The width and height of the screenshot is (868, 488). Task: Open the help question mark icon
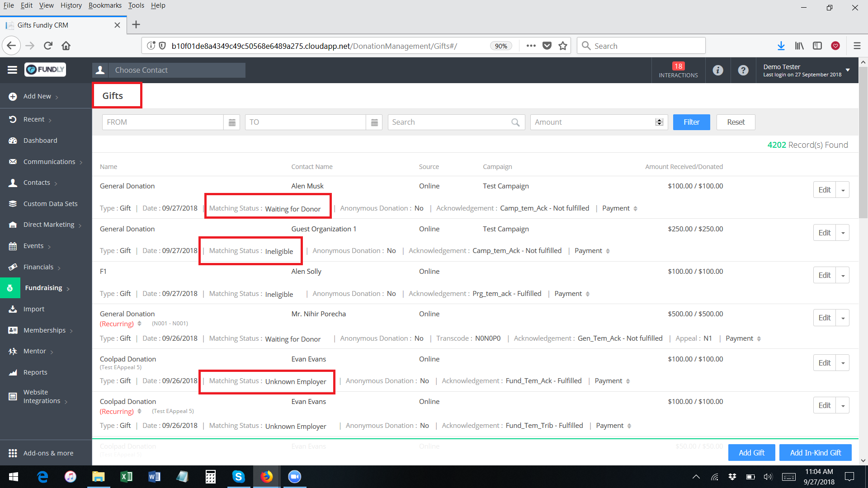(x=743, y=70)
